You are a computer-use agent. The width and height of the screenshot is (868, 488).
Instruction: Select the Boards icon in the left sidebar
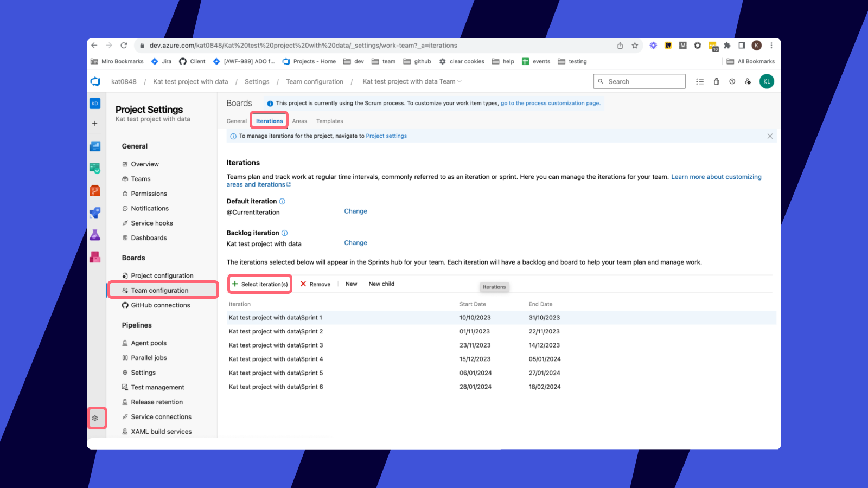(x=95, y=168)
